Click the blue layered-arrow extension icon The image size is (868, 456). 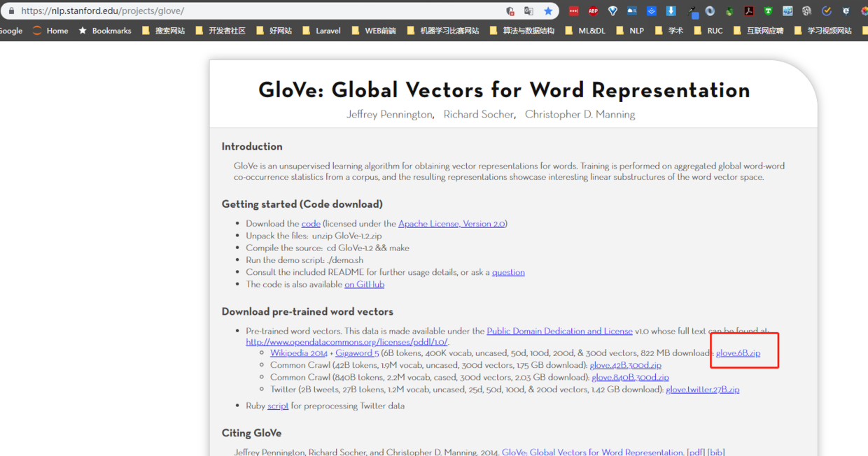[x=651, y=11]
